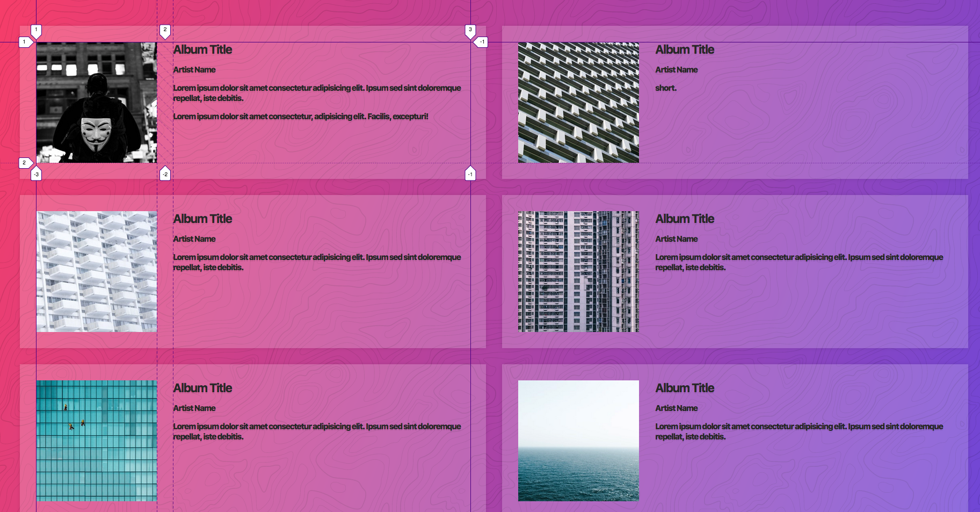Click grid column line marker "2"
The image size is (980, 512).
[165, 31]
